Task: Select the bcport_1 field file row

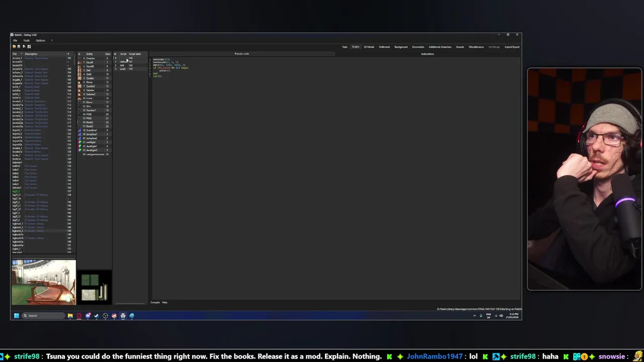Action: (x=41, y=130)
